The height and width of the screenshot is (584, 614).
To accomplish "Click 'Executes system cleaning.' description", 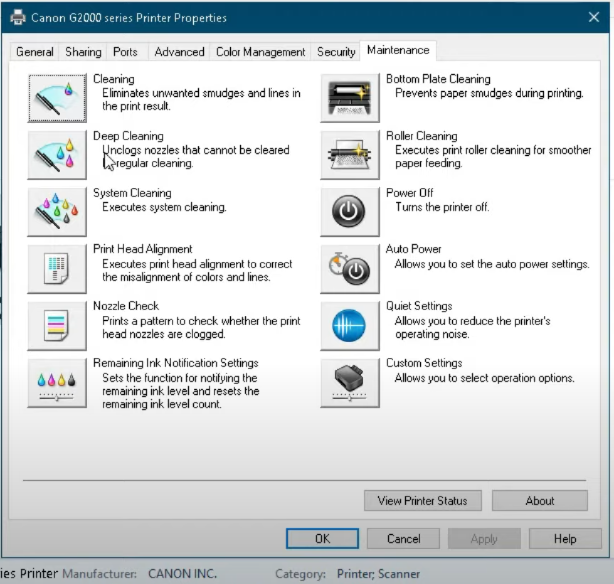I will tap(164, 207).
